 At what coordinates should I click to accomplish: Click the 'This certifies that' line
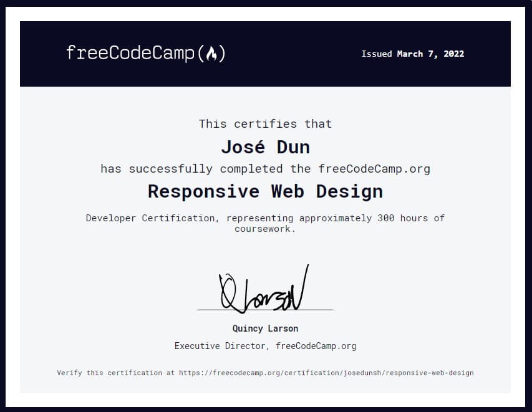tap(265, 124)
